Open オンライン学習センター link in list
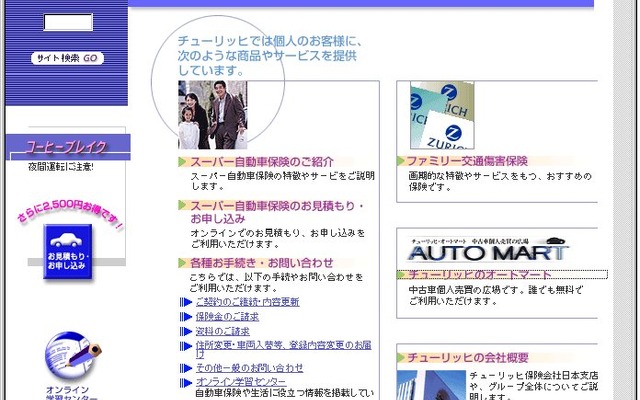 (241, 382)
